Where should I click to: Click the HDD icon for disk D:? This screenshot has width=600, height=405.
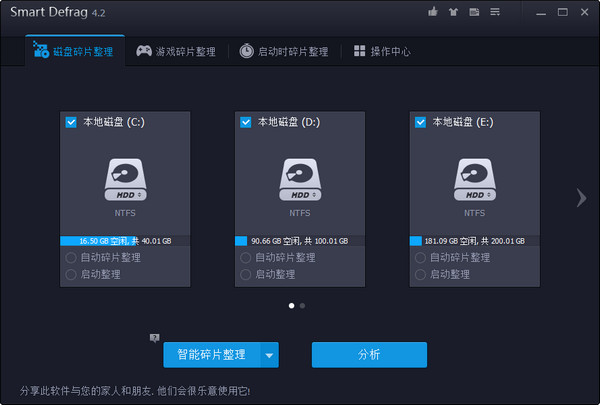300,176
